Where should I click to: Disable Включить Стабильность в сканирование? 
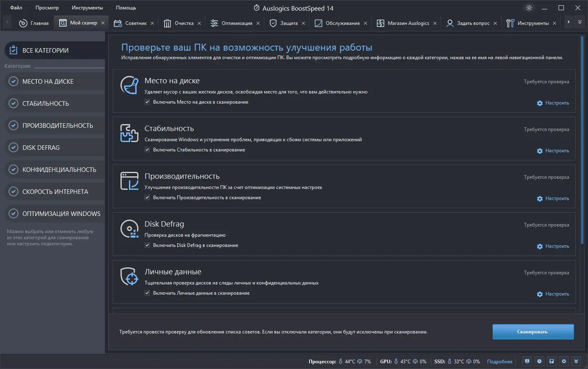coord(147,149)
